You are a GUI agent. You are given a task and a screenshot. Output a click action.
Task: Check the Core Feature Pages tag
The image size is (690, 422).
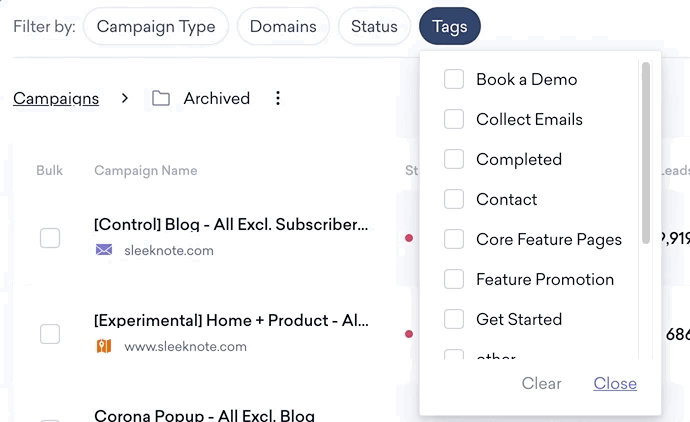pyautogui.click(x=454, y=239)
